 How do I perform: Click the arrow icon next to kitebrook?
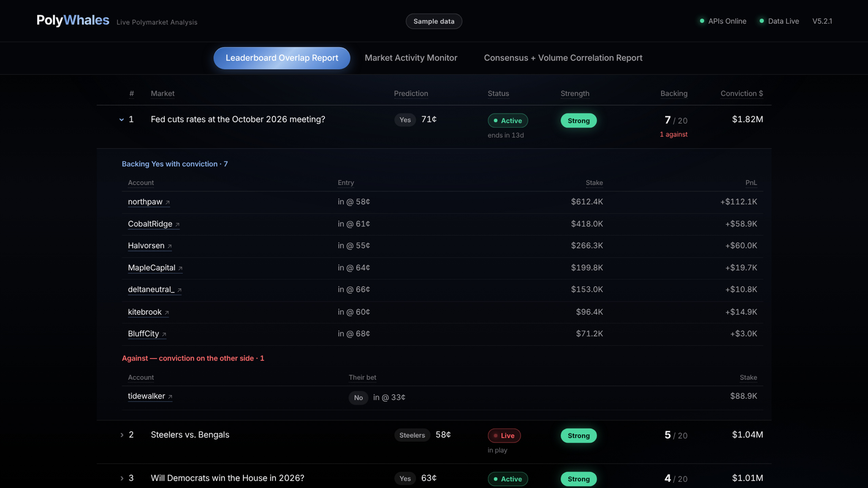(x=166, y=312)
